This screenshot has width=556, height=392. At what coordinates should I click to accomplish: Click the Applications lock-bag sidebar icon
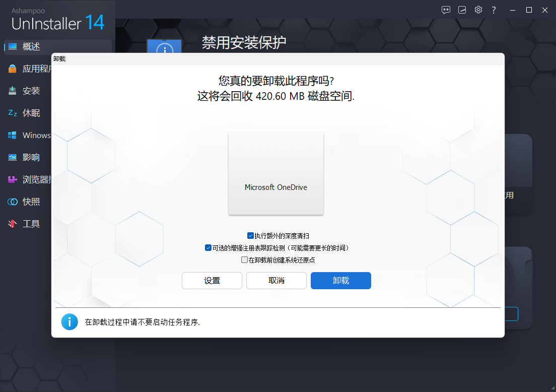pyautogui.click(x=13, y=69)
